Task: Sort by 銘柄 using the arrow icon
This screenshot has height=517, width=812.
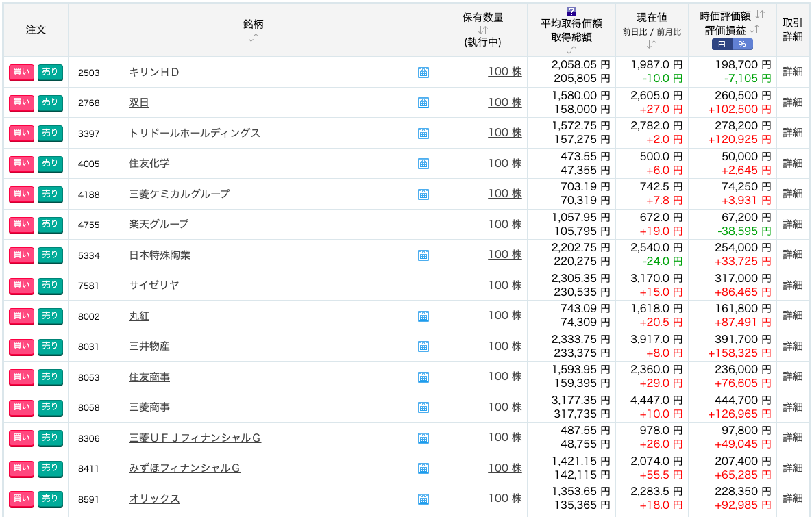Action: [253, 38]
